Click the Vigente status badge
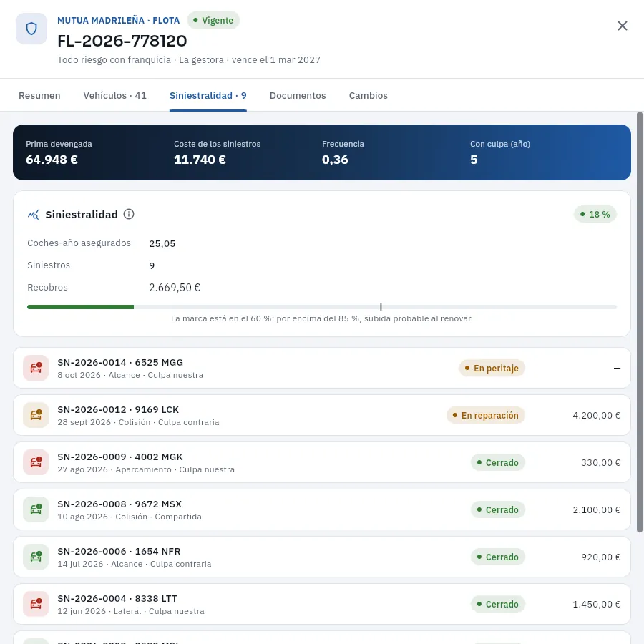The height and width of the screenshot is (644, 644). tap(213, 20)
